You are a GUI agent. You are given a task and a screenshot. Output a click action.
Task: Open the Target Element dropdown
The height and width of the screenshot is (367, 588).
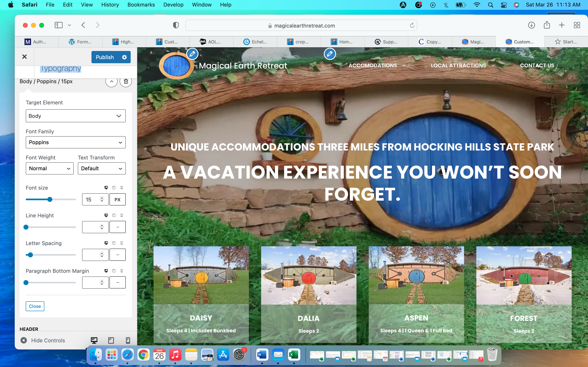pyautogui.click(x=76, y=116)
